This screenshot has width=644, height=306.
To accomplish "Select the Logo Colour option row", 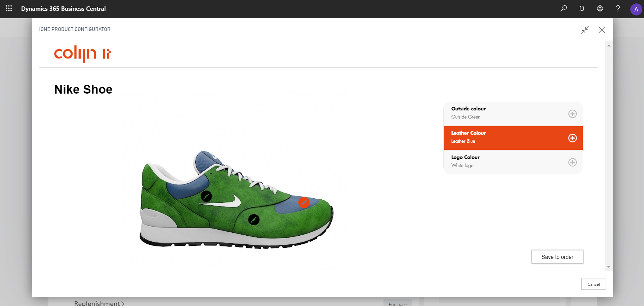I will [x=513, y=162].
